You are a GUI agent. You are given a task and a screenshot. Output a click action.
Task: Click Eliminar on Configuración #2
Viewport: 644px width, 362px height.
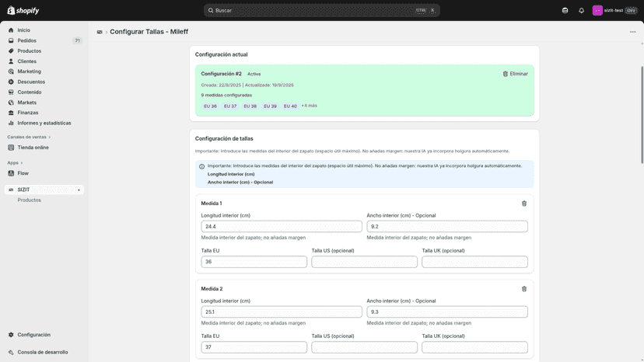pyautogui.click(x=516, y=74)
